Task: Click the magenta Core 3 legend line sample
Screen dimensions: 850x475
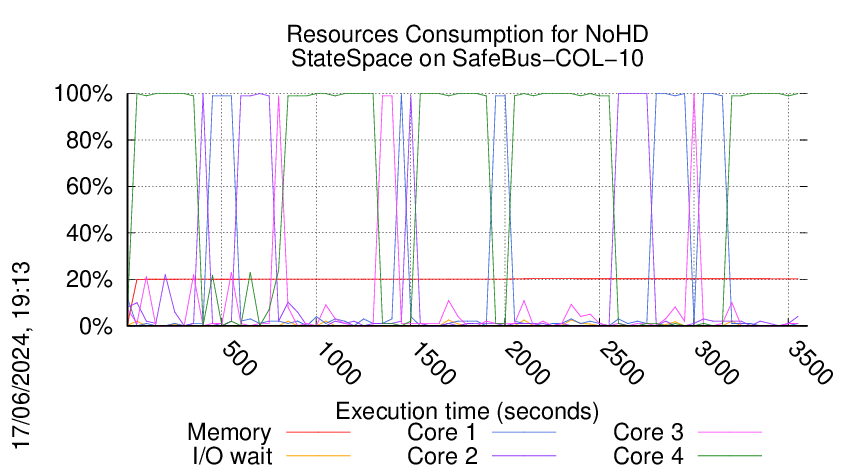Action: (730, 432)
